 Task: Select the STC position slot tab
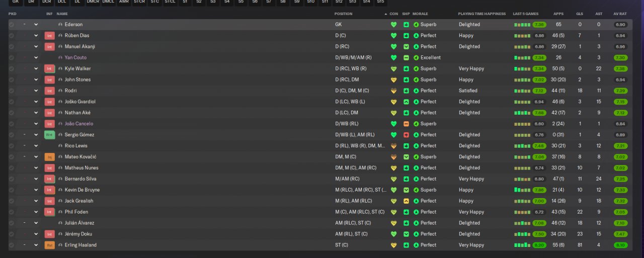[x=155, y=3]
